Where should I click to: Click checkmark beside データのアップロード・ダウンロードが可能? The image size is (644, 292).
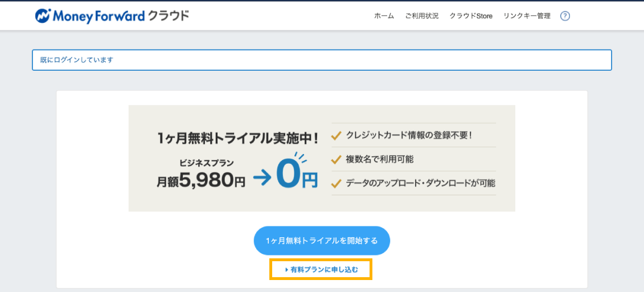point(337,183)
